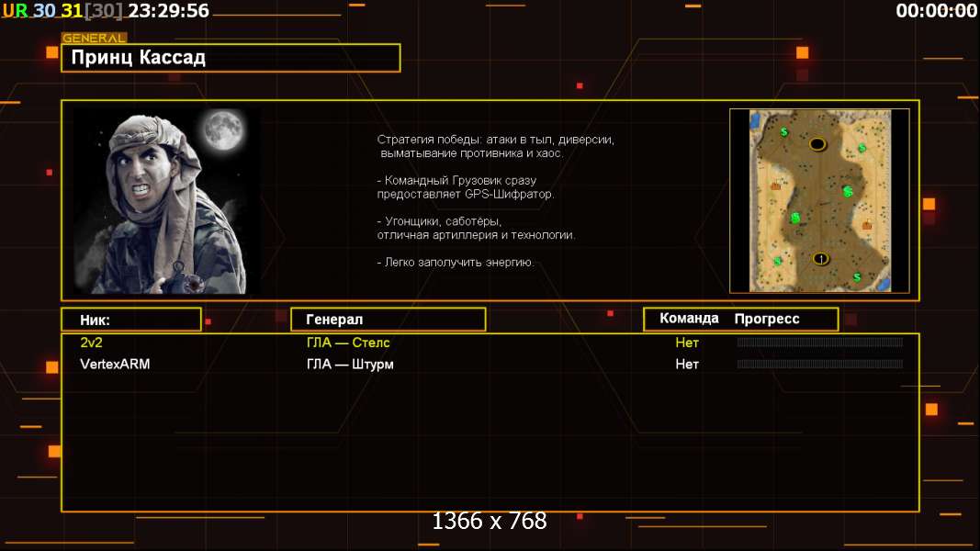This screenshot has height=551, width=980.
Task: Click the desert map preview thumbnail
Action: click(x=819, y=200)
